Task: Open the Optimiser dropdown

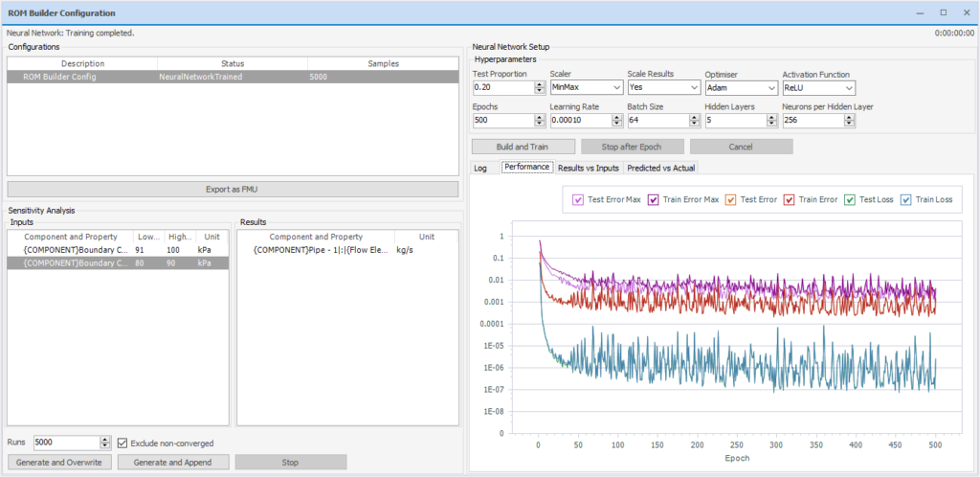Action: tap(772, 87)
